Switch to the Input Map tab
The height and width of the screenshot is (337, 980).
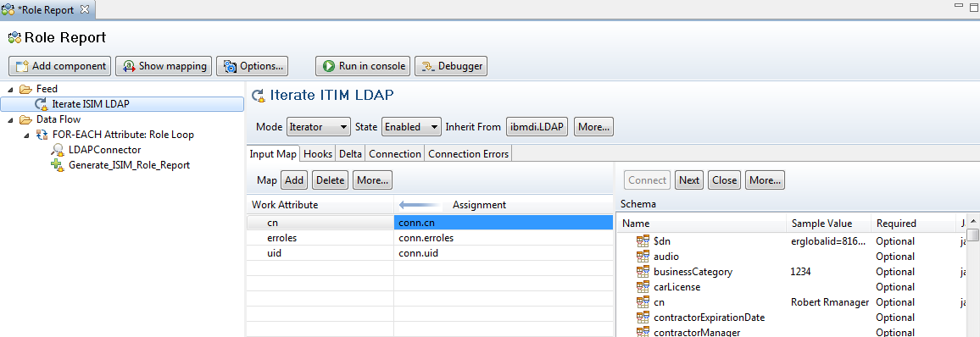click(273, 153)
